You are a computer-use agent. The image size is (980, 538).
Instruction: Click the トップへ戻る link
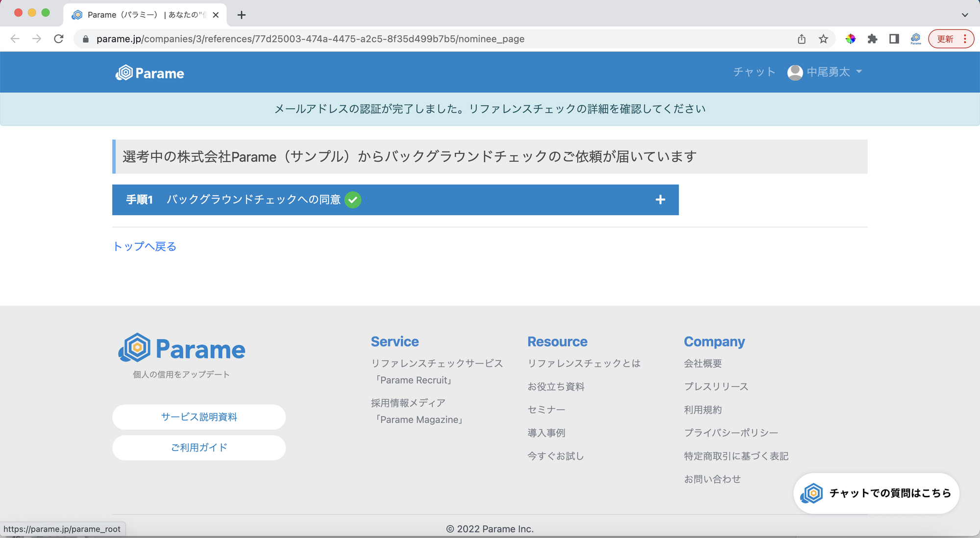145,246
